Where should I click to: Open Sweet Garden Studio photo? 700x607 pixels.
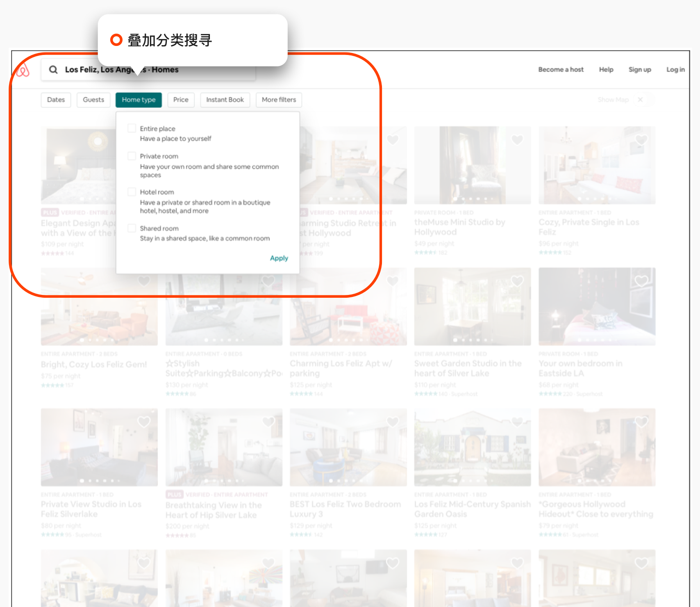(472, 306)
